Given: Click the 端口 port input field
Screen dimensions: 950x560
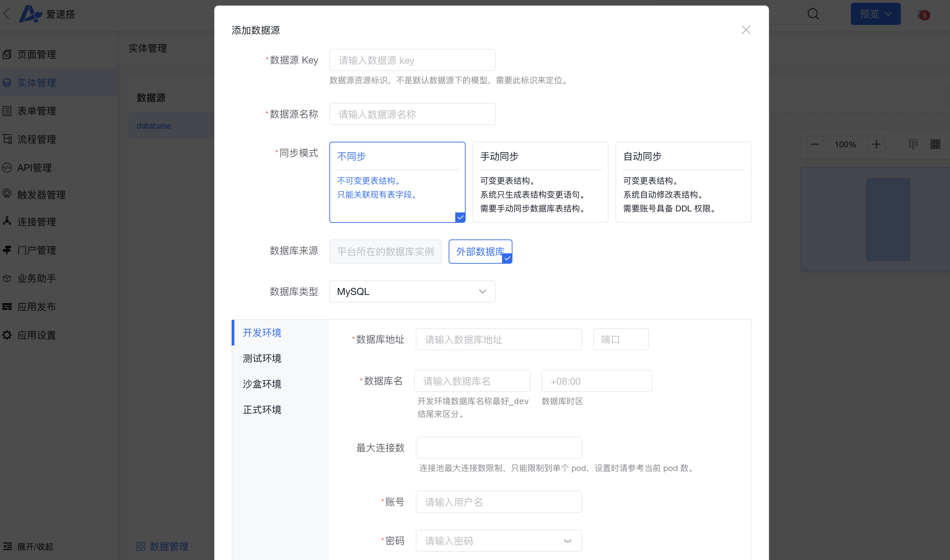Looking at the screenshot, I should point(621,339).
